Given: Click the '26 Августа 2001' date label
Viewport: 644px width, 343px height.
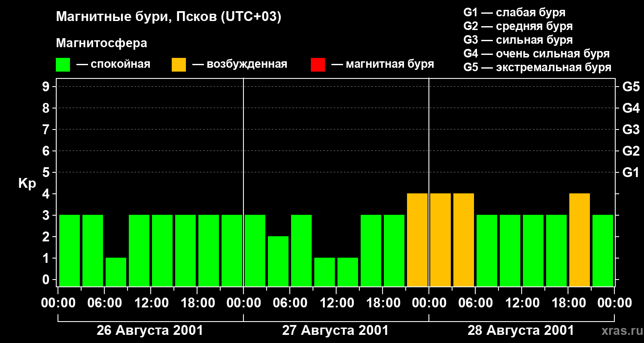Looking at the screenshot, I should point(150,331).
